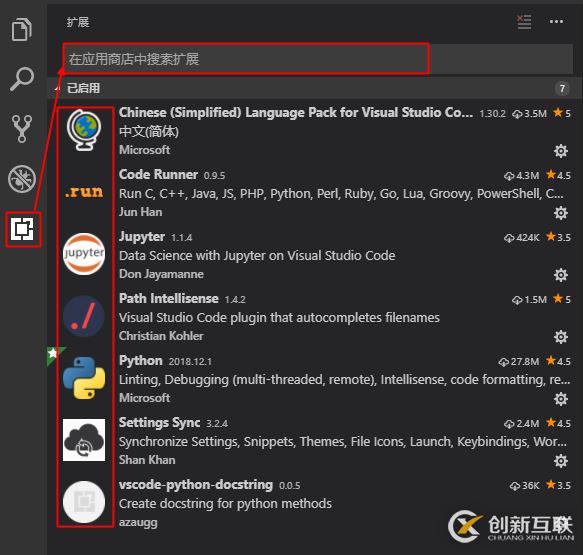The height and width of the screenshot is (555, 583).
Task: Click the enabled extensions count badge 7
Action: click(x=562, y=88)
